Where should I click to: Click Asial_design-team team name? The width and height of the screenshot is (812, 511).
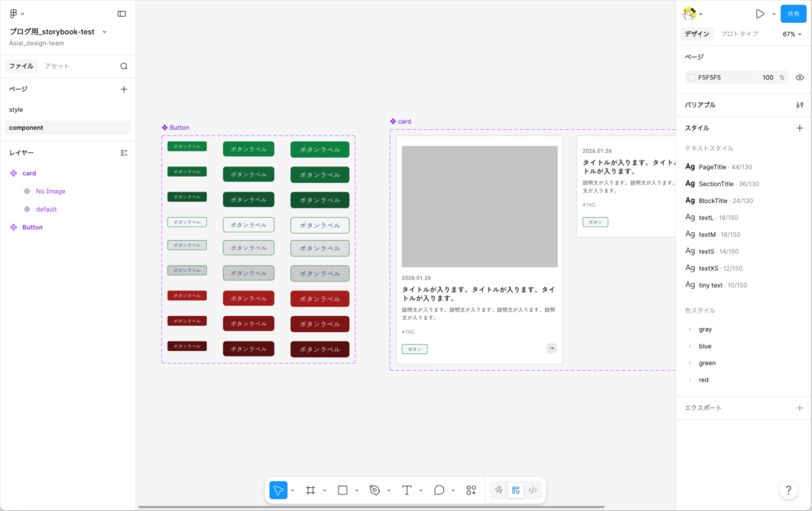[x=36, y=44]
